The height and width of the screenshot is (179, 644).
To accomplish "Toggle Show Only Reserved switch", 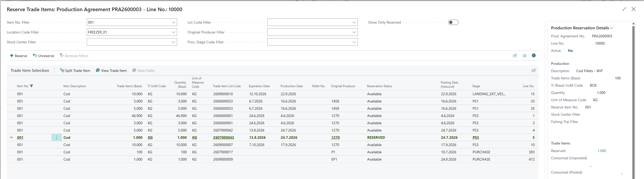I will click(x=453, y=22).
